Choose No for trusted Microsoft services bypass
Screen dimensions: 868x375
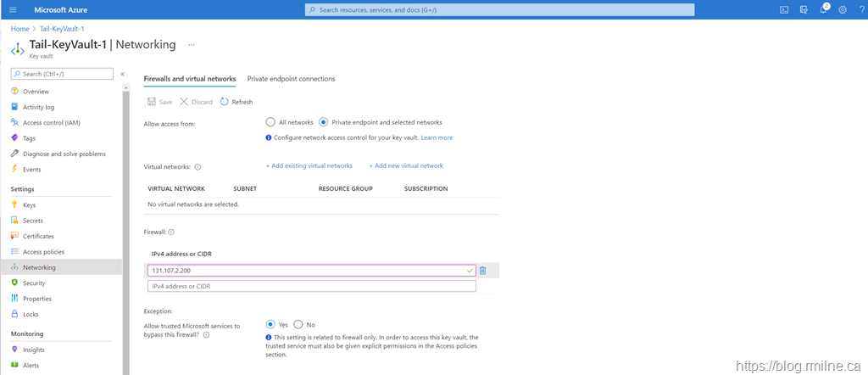point(298,324)
